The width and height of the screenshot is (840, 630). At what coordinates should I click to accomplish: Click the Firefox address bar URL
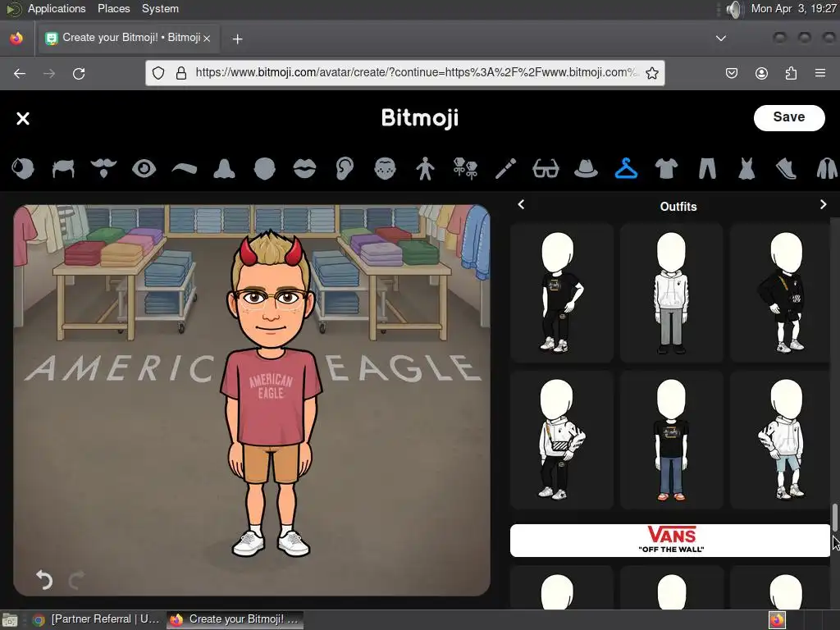pos(416,73)
